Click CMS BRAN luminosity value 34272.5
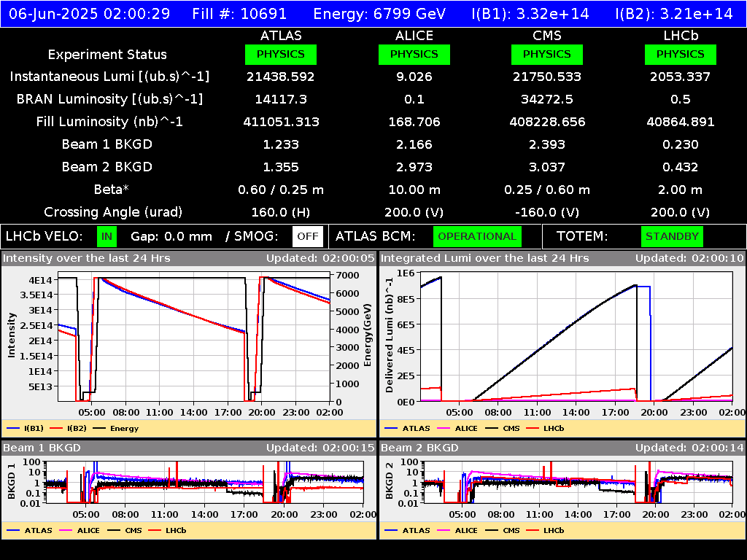Screen dimensions: 747x560 click(x=547, y=99)
